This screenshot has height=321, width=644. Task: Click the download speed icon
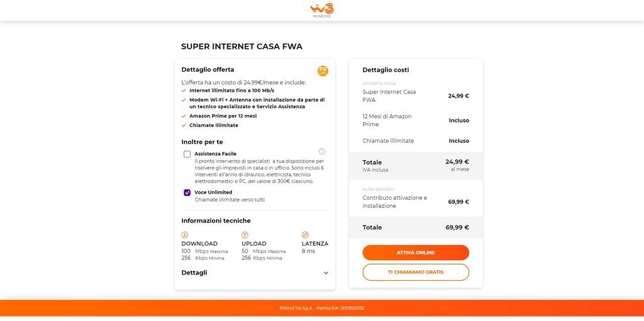tap(185, 235)
